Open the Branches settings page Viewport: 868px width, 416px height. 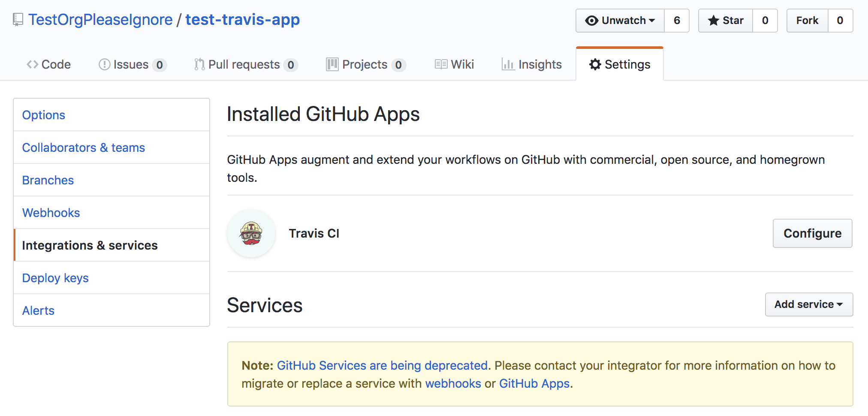tap(112, 180)
